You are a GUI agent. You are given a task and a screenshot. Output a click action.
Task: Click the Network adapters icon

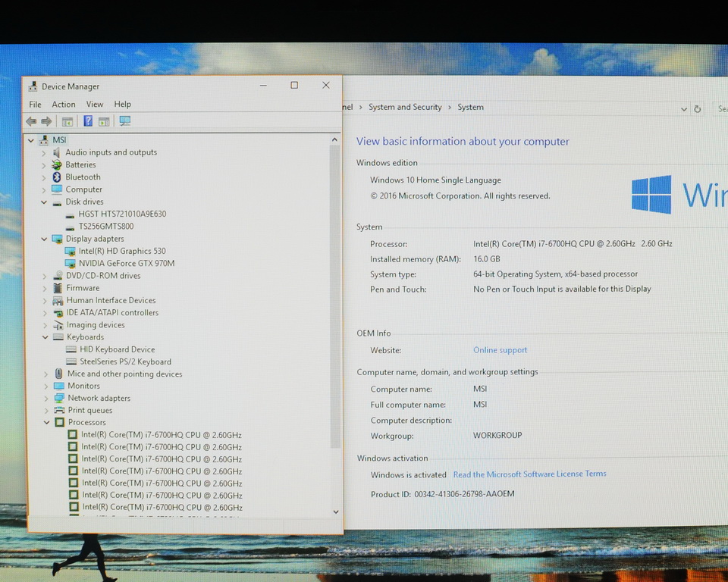(x=59, y=398)
